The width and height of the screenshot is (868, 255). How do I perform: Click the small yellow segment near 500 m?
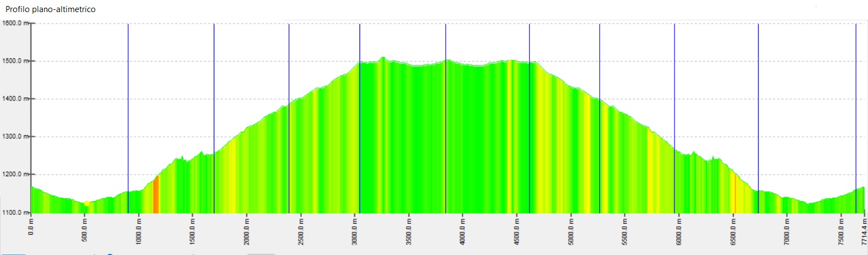point(87,204)
